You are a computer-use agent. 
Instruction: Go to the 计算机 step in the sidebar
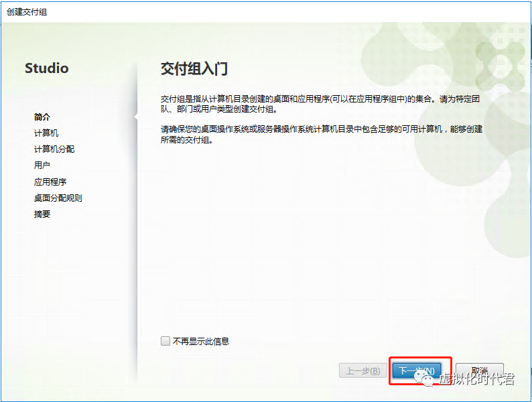point(46,133)
